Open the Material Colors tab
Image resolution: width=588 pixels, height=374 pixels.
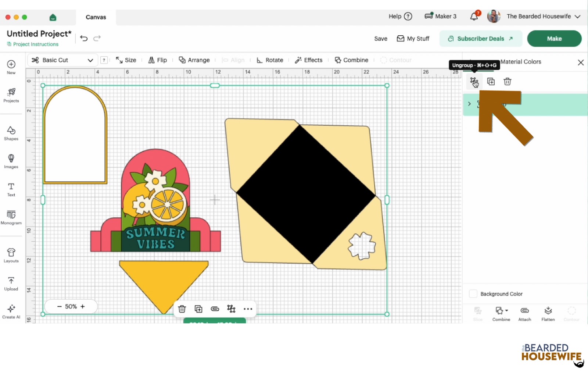[521, 62]
